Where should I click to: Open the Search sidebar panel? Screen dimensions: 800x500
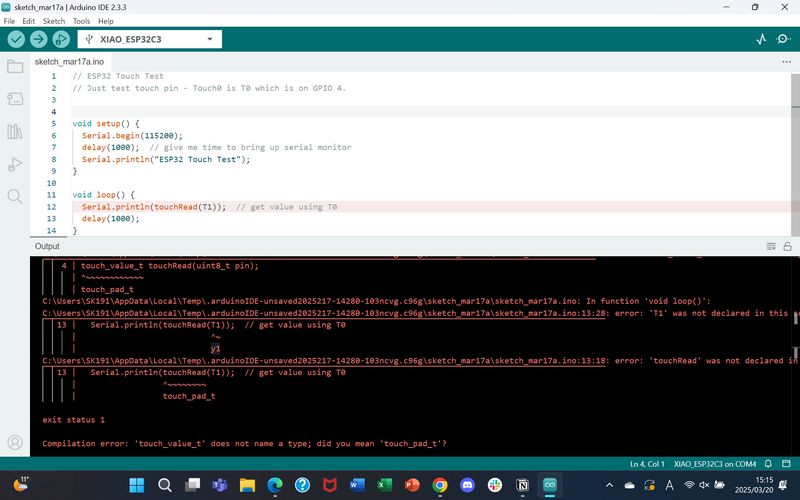15,196
